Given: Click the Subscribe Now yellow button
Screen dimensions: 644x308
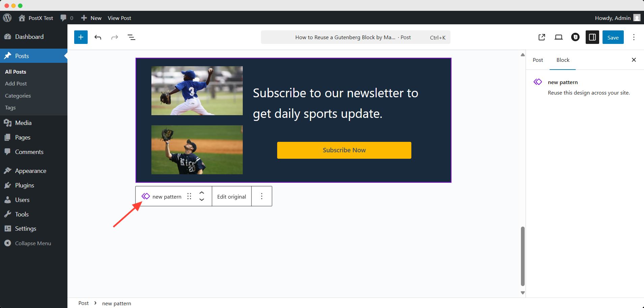Looking at the screenshot, I should click(344, 150).
